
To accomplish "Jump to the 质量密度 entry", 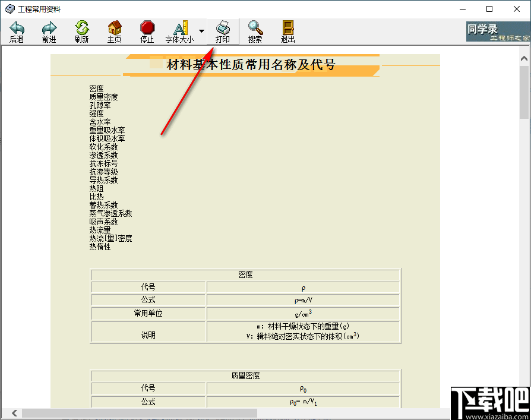I will [103, 97].
